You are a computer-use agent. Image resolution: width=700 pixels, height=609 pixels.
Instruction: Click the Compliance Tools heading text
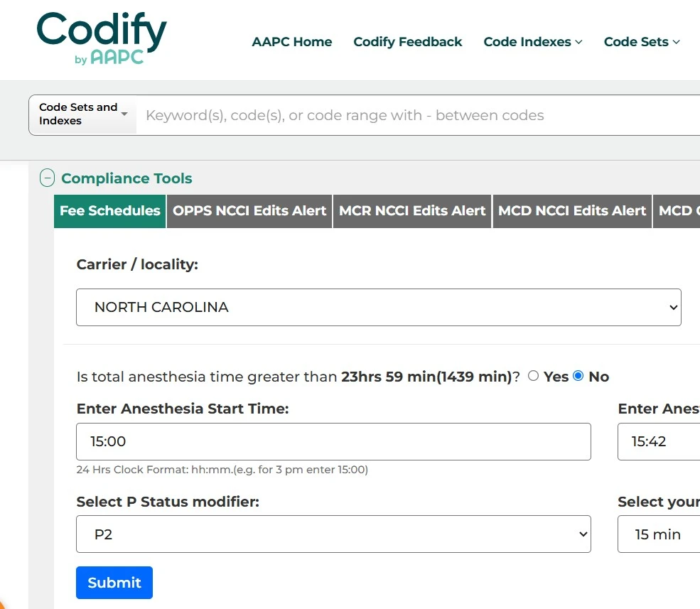coord(126,178)
